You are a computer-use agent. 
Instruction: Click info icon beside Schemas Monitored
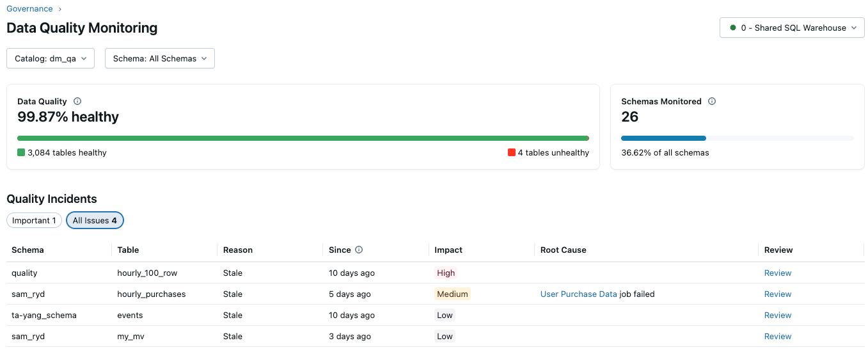[712, 101]
